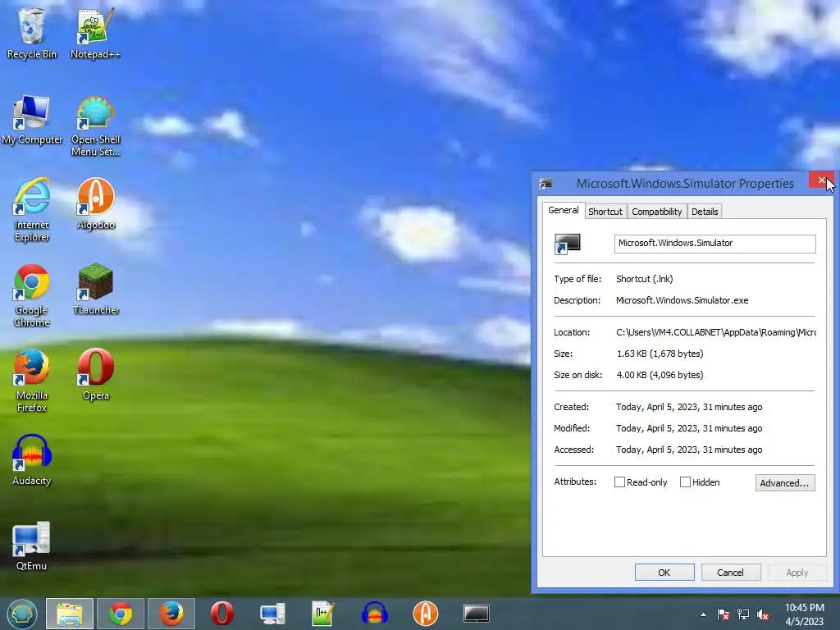Edit the shortcut name text field
The height and width of the screenshot is (630, 840).
(714, 243)
